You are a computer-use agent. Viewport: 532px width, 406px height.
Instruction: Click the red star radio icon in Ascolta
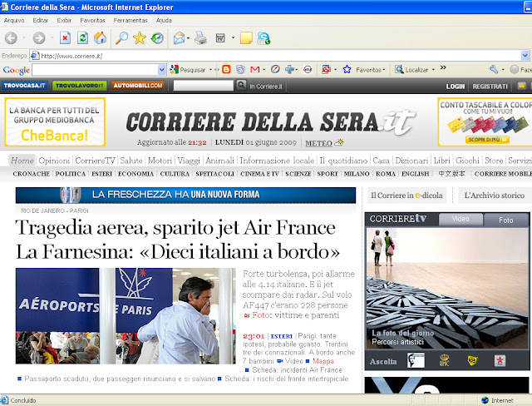500,360
